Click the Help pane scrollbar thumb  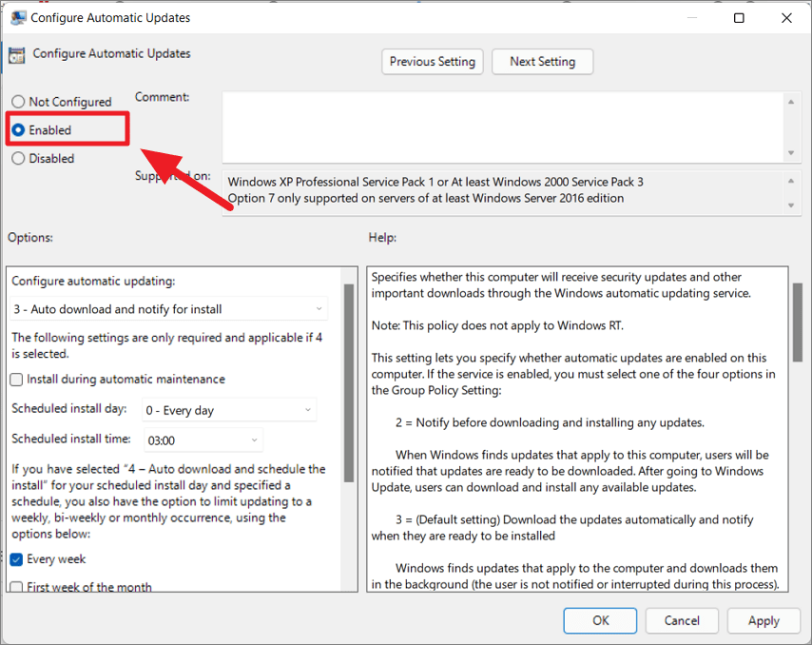pyautogui.click(x=798, y=322)
